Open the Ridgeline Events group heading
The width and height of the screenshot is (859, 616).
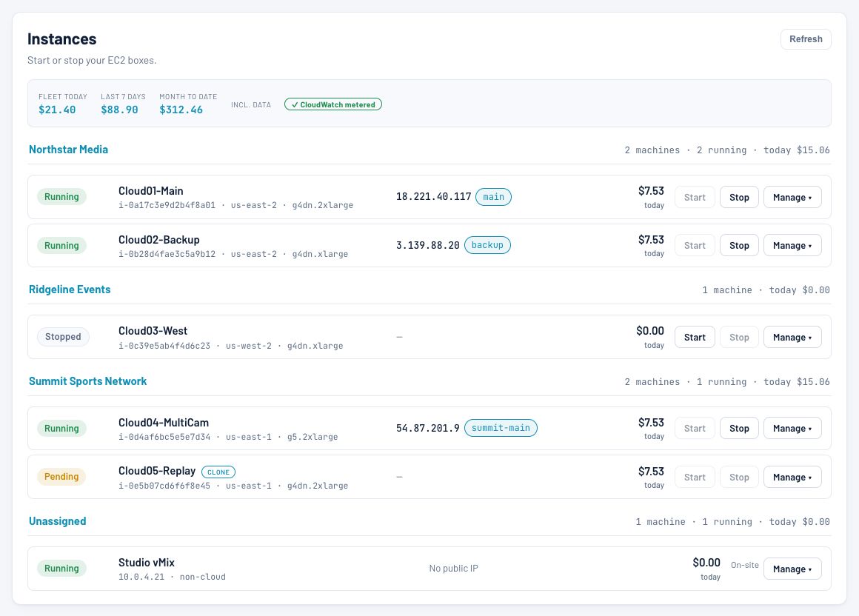70,289
